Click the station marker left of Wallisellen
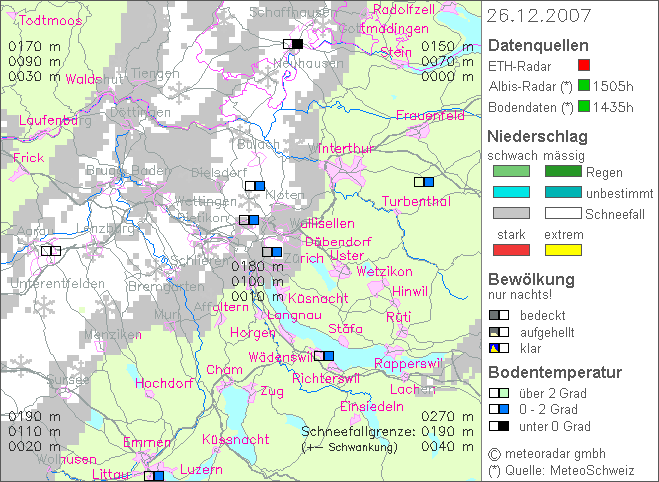659x482 pixels. click(249, 220)
